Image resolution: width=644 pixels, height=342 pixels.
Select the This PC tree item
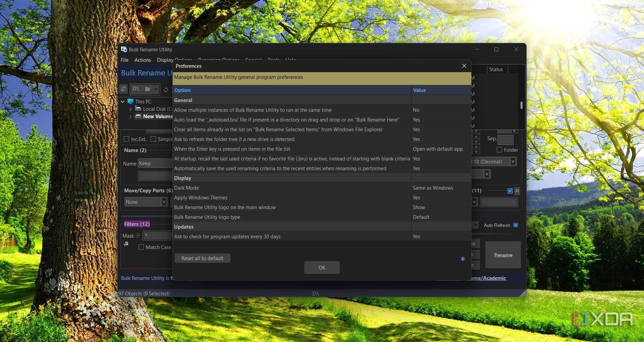point(143,101)
